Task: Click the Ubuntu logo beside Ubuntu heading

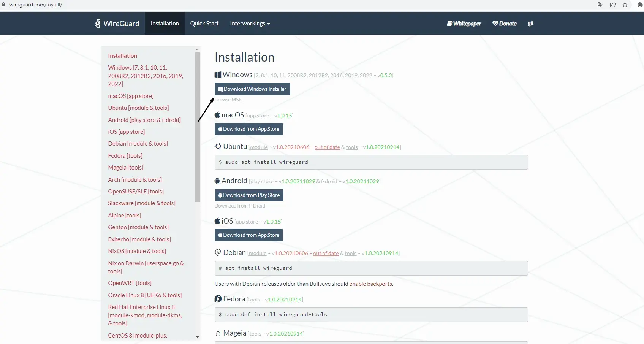Action: pos(218,146)
